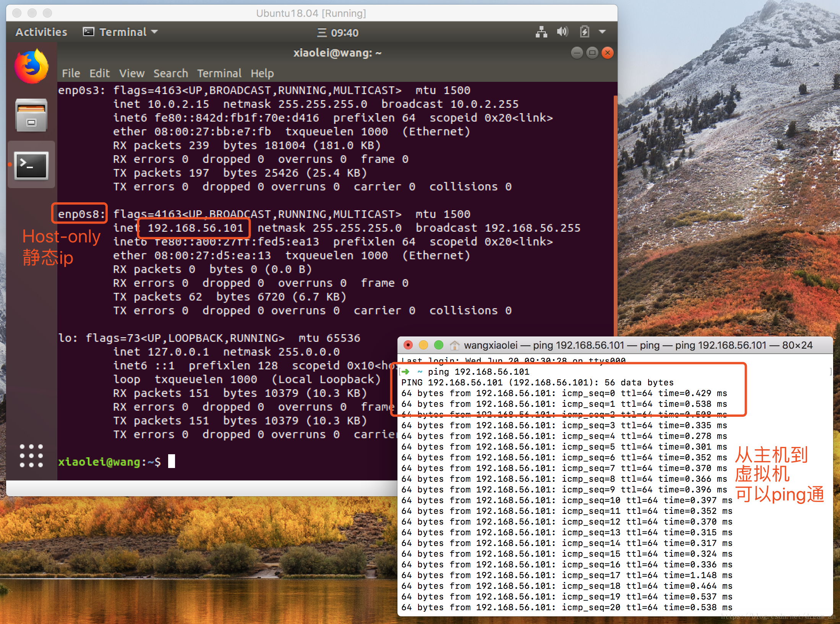The width and height of the screenshot is (840, 624).
Task: Click 'RX packets 239 bytes 181004' line
Action: [247, 145]
